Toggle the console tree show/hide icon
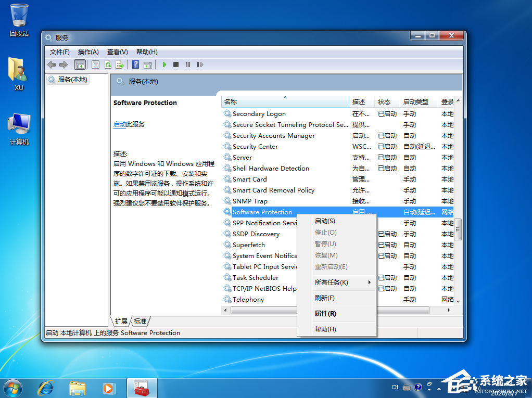This screenshot has height=398, width=532. [80, 65]
